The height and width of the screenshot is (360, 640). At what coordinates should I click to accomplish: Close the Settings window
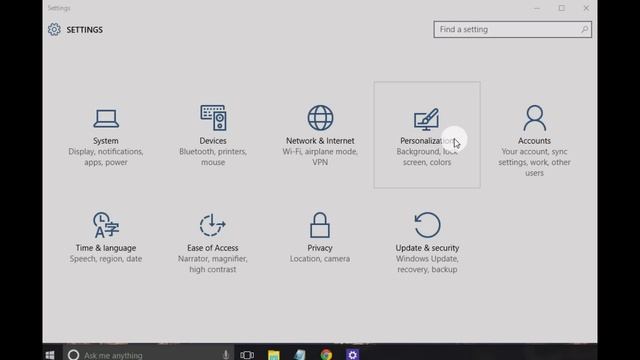tap(586, 8)
